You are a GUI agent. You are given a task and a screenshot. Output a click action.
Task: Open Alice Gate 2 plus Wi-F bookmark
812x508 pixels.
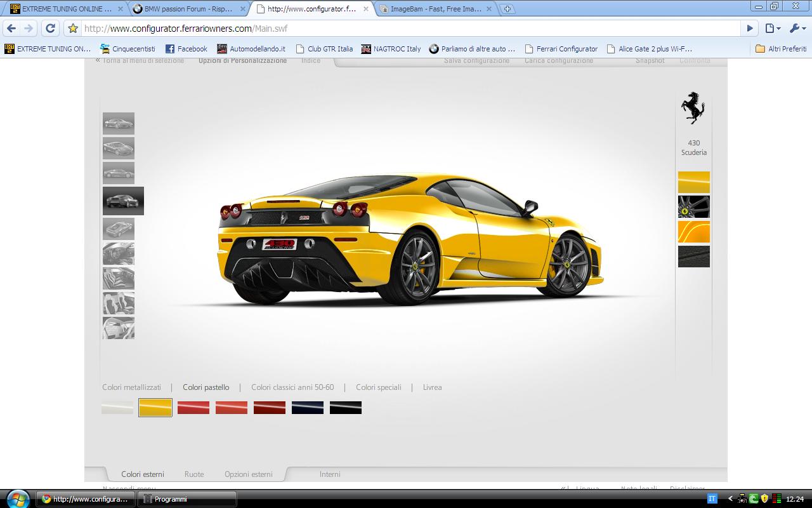[649, 49]
